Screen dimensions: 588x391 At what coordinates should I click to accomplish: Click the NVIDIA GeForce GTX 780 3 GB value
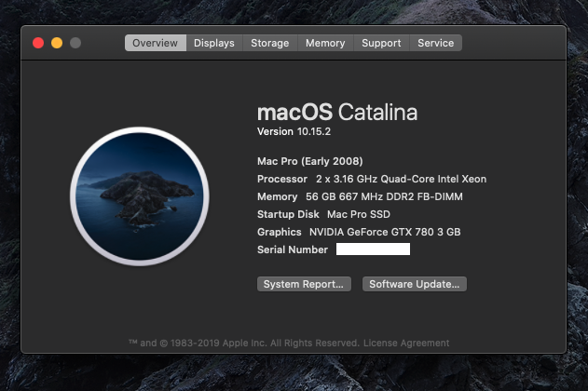tap(385, 232)
